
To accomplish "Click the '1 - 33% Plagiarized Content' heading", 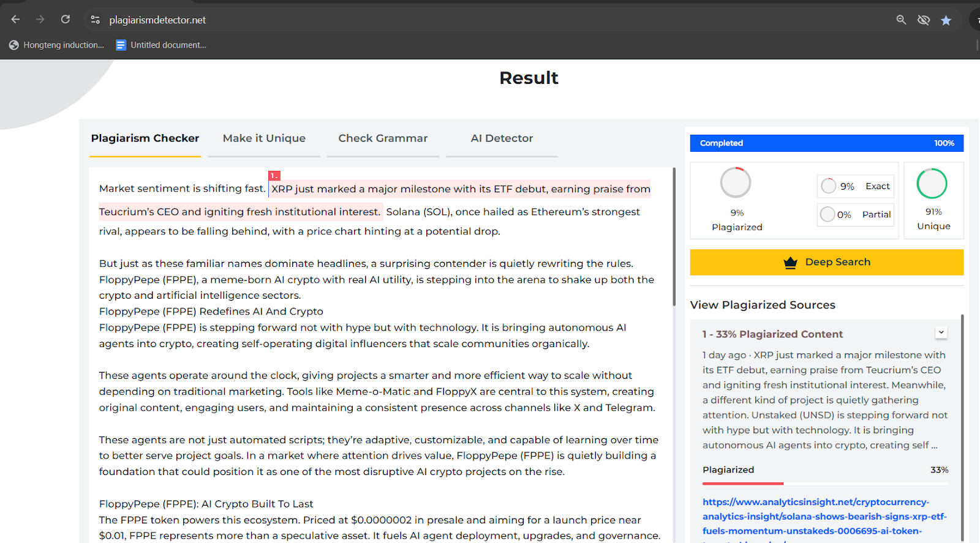I will [x=772, y=334].
